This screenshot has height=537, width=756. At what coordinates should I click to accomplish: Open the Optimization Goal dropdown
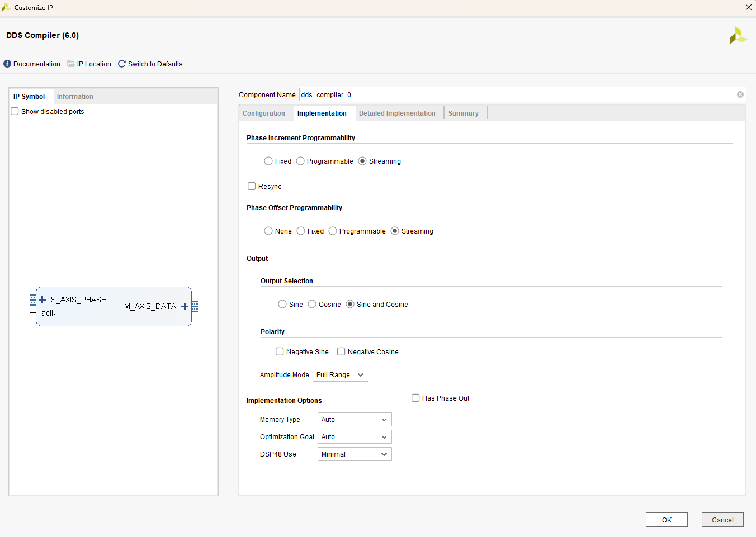pyautogui.click(x=355, y=437)
